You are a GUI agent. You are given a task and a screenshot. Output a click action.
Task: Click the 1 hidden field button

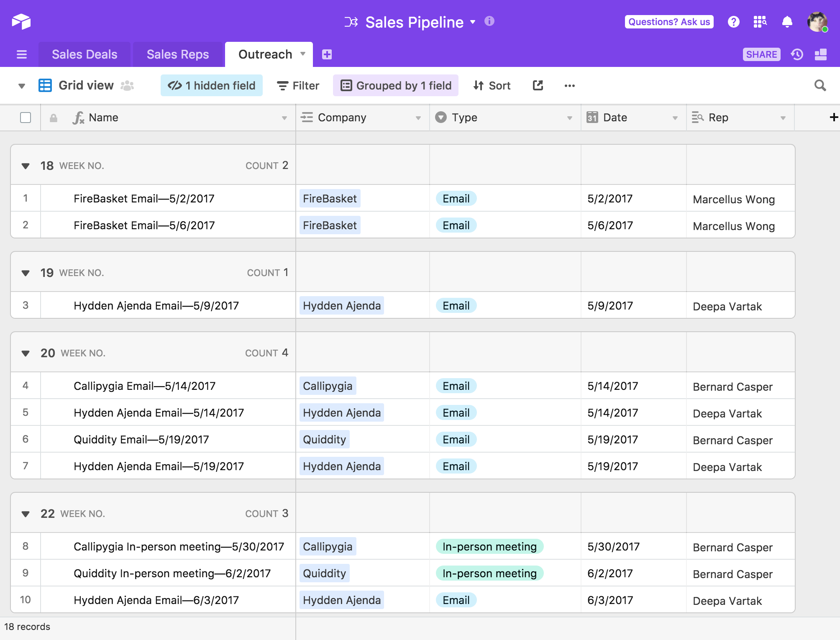[212, 85]
